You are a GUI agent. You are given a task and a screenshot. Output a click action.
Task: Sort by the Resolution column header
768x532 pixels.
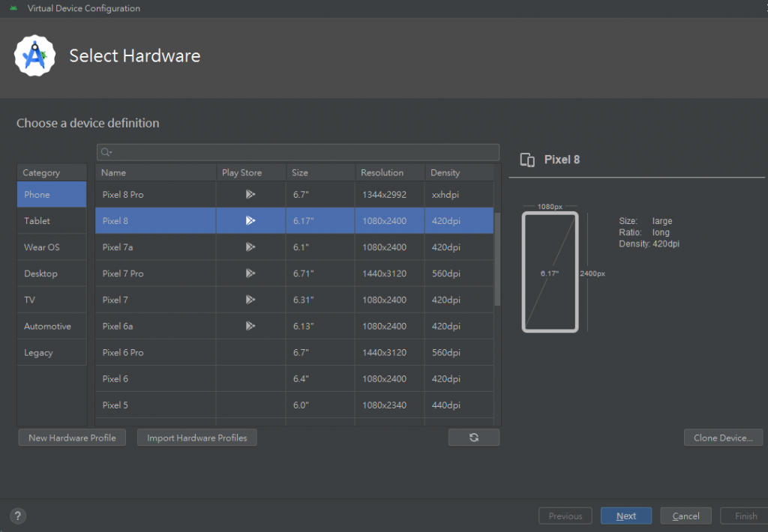[390, 172]
